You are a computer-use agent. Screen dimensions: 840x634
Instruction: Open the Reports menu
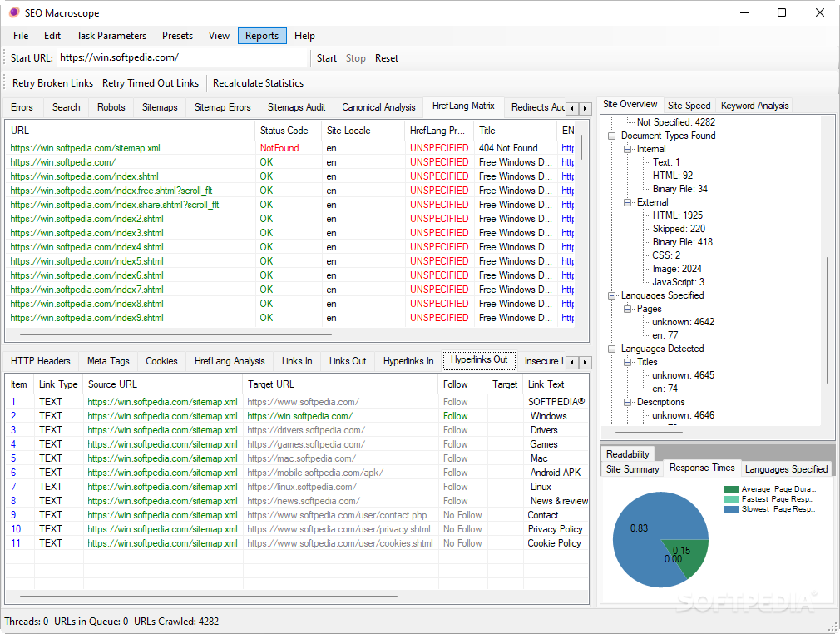click(262, 36)
